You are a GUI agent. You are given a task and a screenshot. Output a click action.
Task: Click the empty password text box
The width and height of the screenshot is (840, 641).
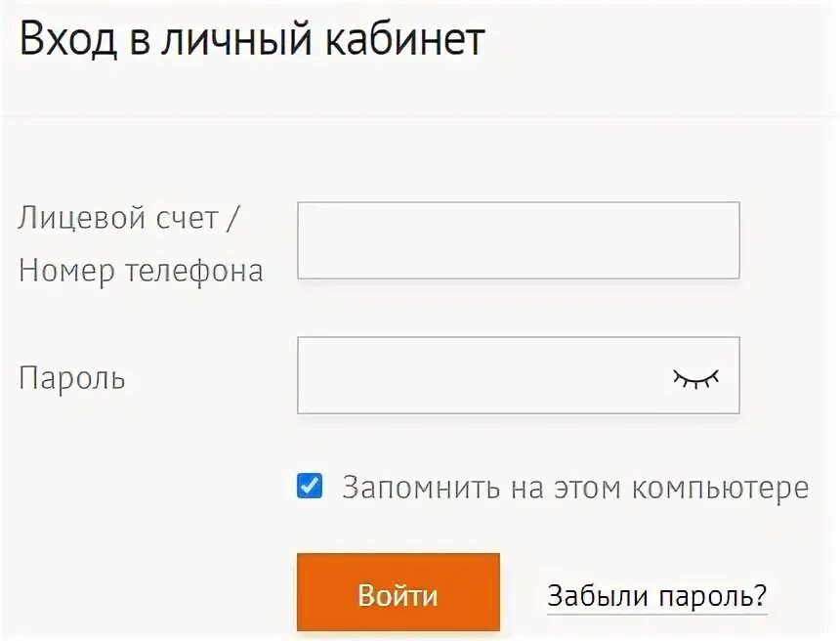pyautogui.click(x=519, y=375)
